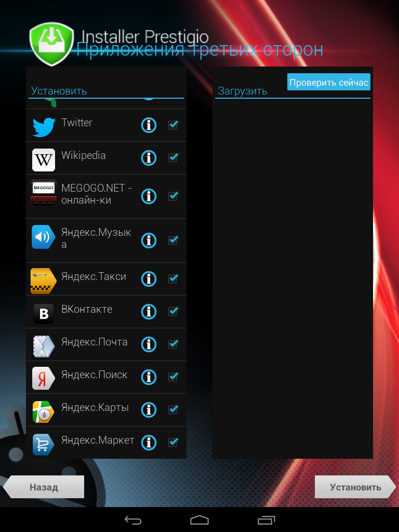Screen dimensions: 399x532
Task: Uncheck the Twitter checkbox
Action: [x=173, y=125]
